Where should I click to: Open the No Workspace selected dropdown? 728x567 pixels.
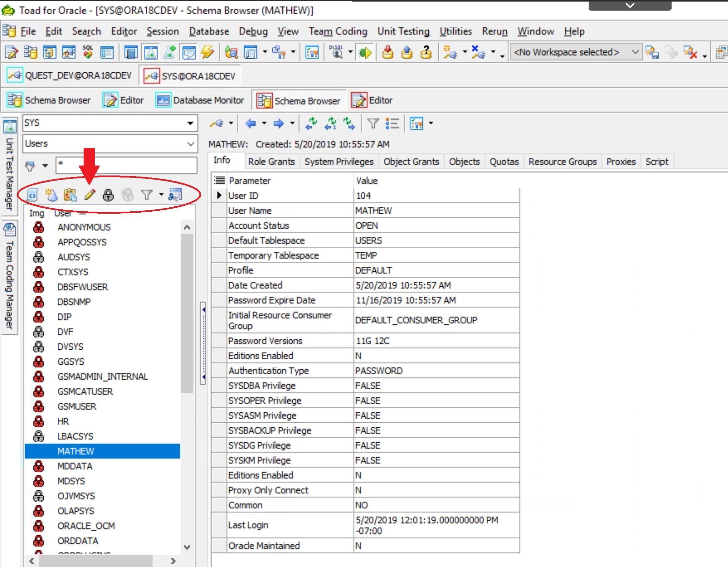point(635,52)
